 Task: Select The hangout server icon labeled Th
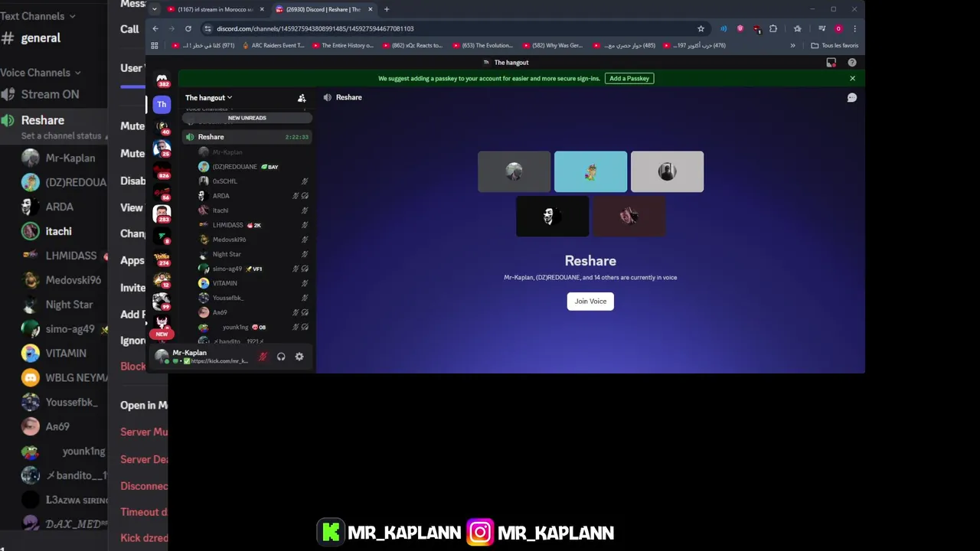tap(162, 104)
